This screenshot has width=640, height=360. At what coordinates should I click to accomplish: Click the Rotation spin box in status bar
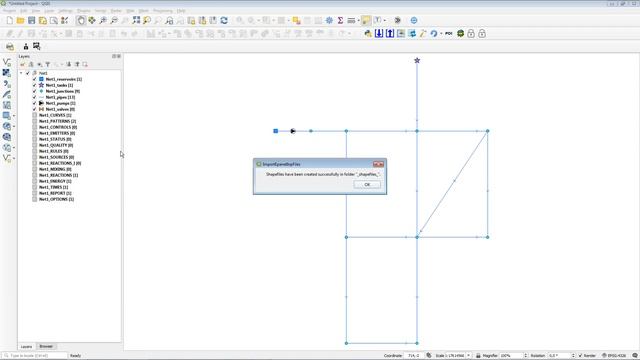(561, 356)
